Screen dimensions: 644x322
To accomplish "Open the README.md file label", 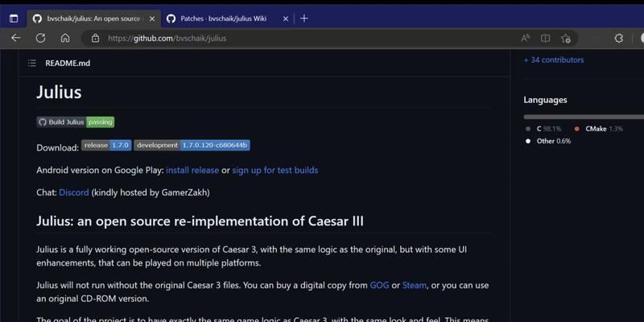I will coord(68,63).
